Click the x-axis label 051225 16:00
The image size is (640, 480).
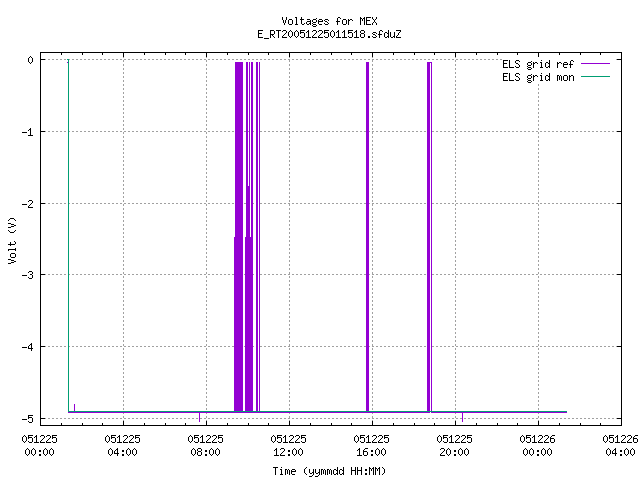371,445
